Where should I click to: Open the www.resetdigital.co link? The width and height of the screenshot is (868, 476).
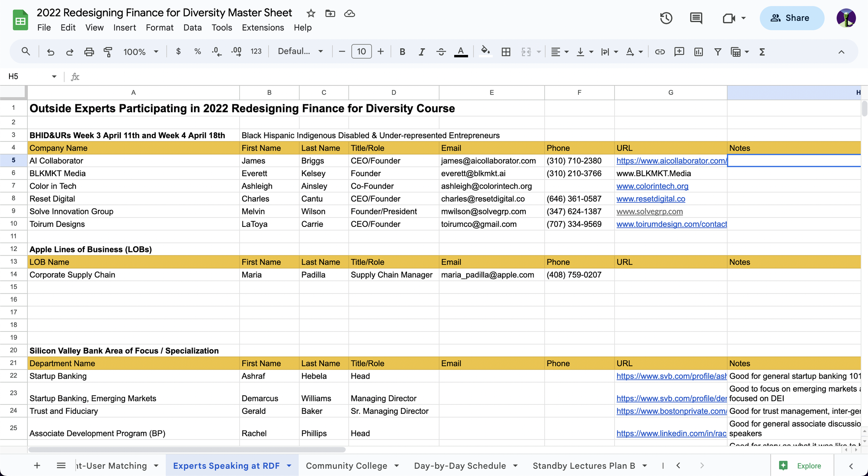coord(651,199)
